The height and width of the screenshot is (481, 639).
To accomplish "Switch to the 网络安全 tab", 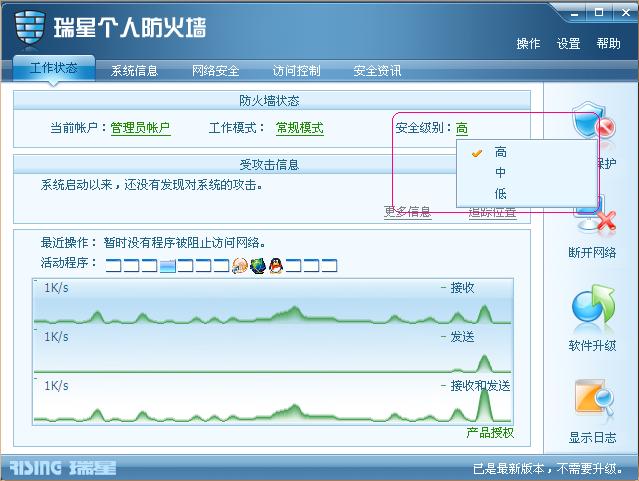I will 215,71.
